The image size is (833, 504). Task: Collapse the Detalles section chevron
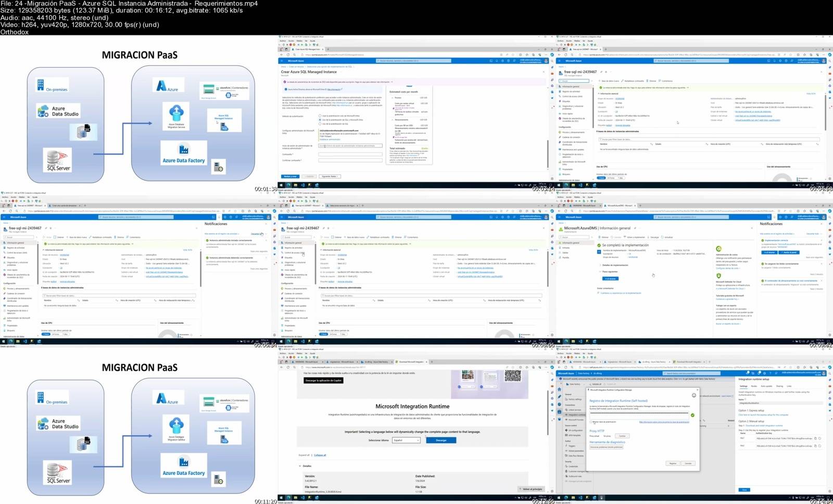[x=300, y=466]
